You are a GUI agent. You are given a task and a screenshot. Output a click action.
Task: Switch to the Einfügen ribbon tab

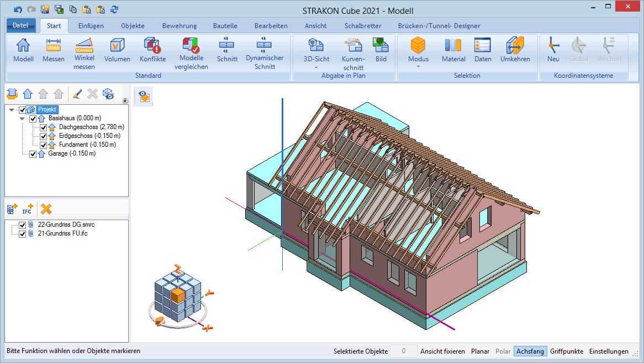pyautogui.click(x=91, y=26)
